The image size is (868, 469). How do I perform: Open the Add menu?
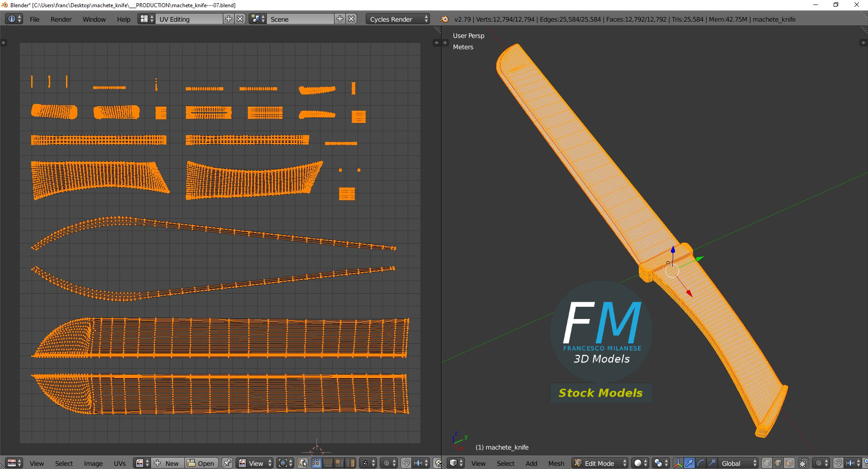[x=531, y=463]
